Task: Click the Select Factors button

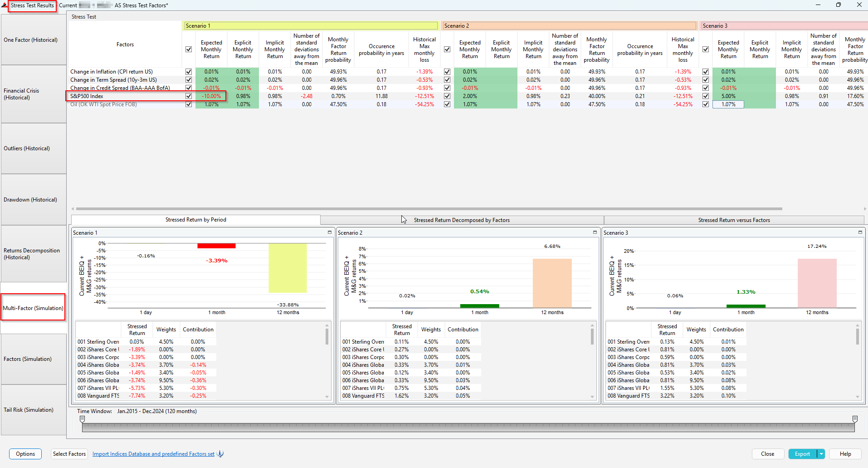Action: pos(69,454)
